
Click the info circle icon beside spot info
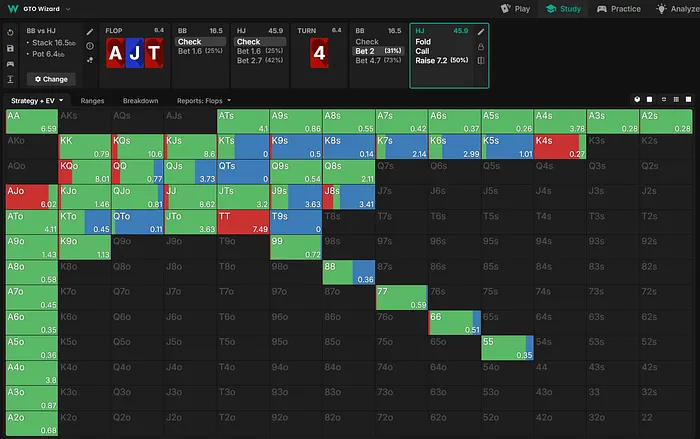(x=90, y=46)
